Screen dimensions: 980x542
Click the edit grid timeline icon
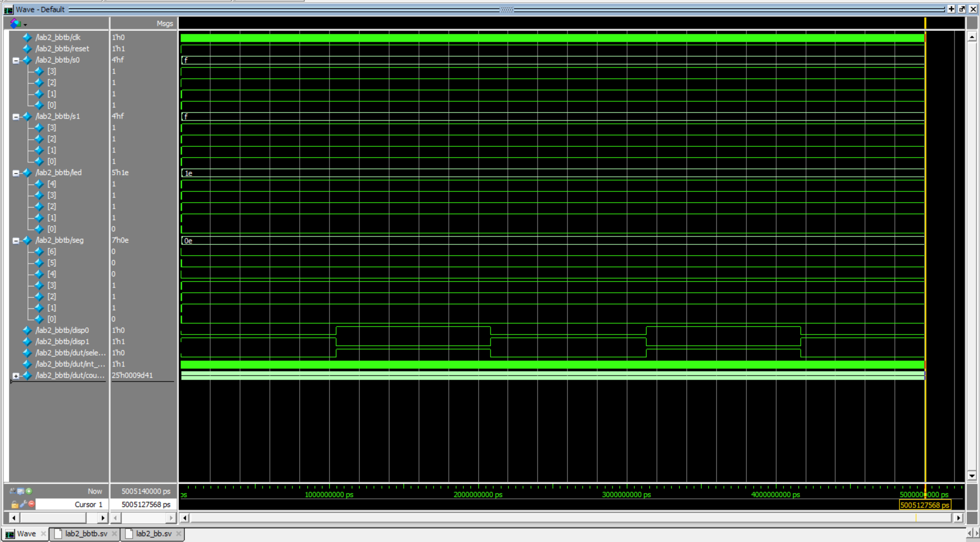point(21,491)
